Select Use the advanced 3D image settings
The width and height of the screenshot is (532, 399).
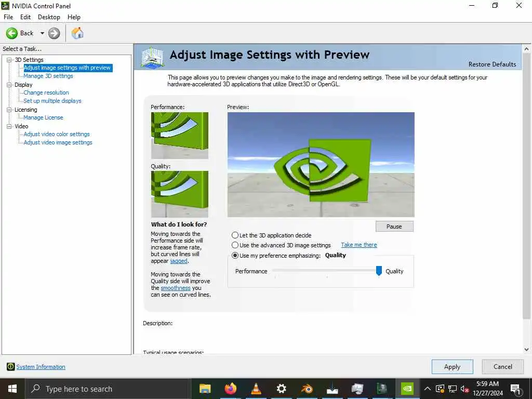coord(235,245)
